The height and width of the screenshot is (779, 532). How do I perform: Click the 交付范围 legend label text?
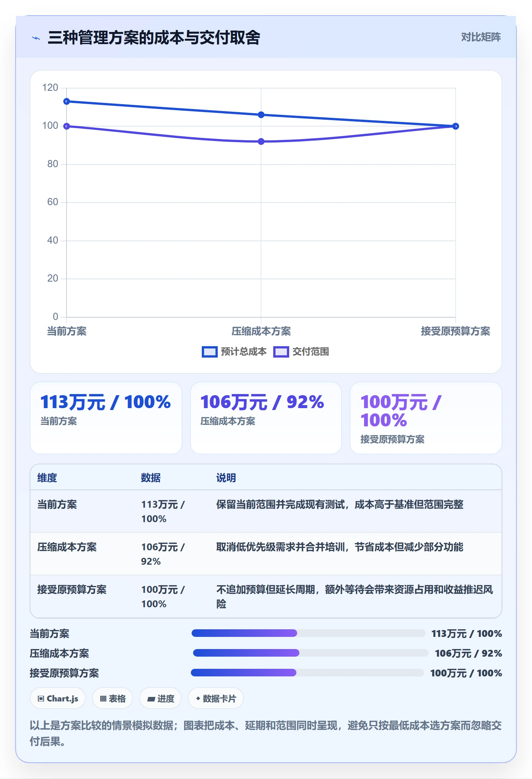[311, 352]
